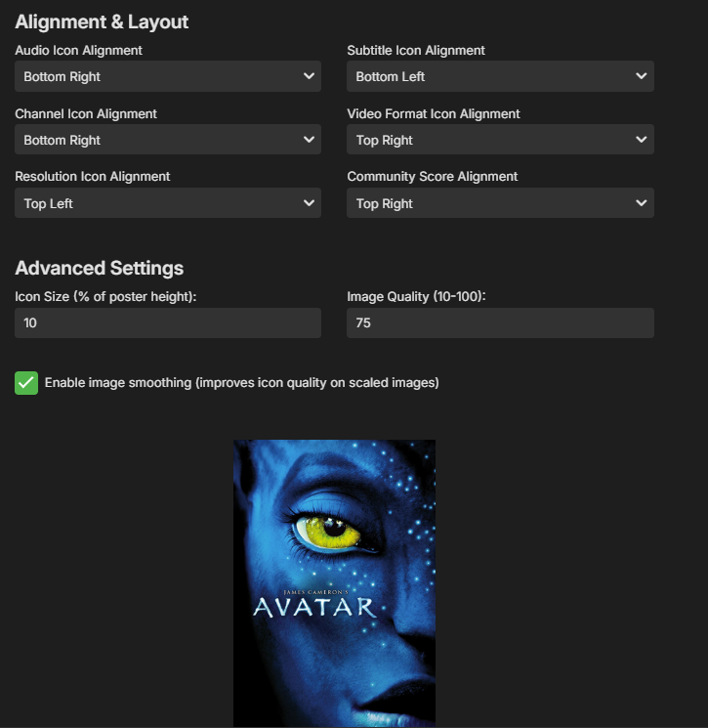The height and width of the screenshot is (728, 708).
Task: Click the Avatar poster preview image
Action: tap(334, 583)
